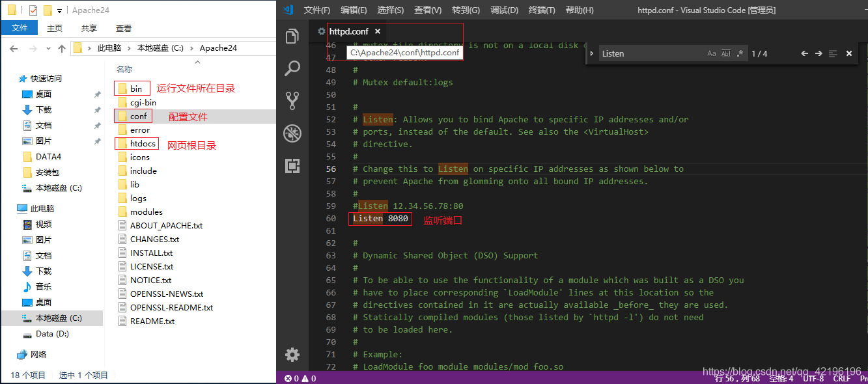Click the 名称 column header
The height and width of the screenshot is (384, 868).
point(124,69)
